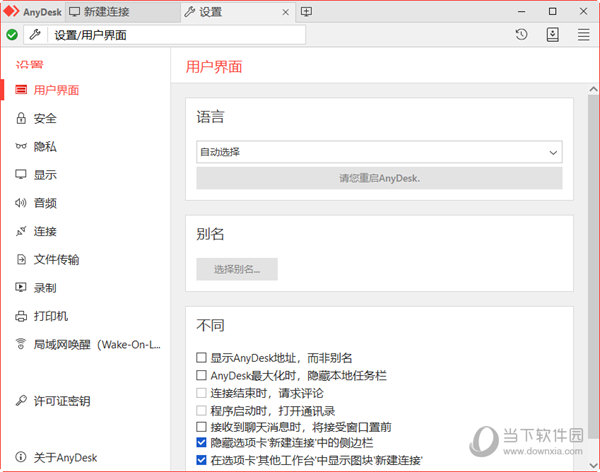This screenshot has height=472, width=600.
Task: Close the 设置 tab
Action: click(285, 12)
